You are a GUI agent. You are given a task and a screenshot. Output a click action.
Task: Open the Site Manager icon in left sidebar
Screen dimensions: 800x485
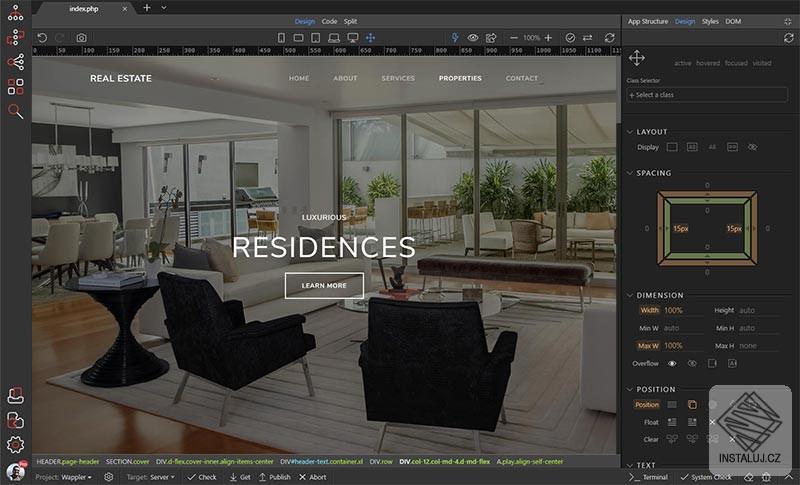point(15,13)
